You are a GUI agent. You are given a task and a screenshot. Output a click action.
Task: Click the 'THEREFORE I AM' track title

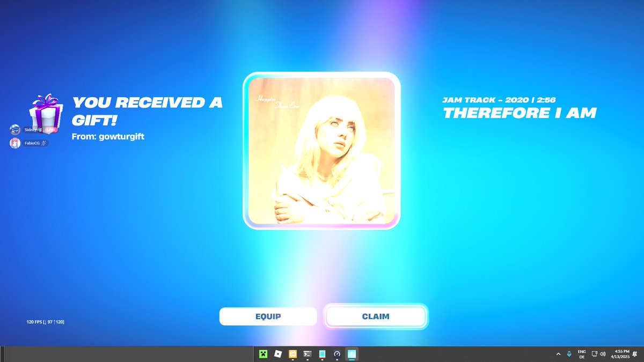point(519,113)
